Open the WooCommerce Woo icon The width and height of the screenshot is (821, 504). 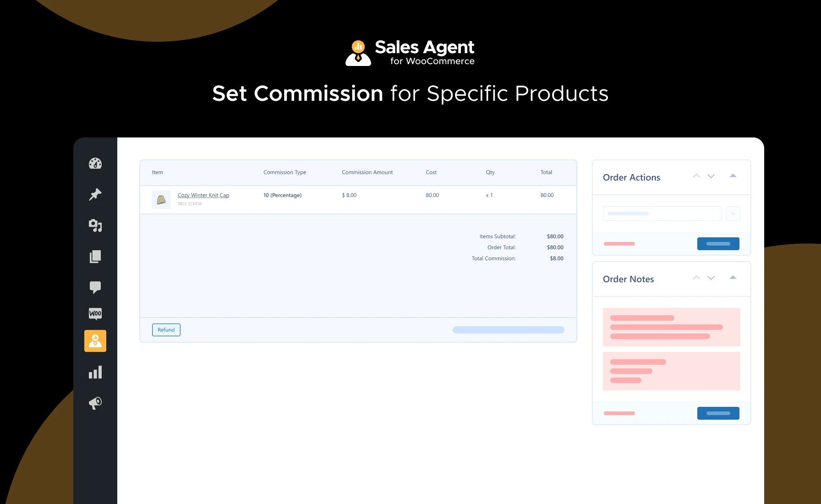(x=95, y=314)
